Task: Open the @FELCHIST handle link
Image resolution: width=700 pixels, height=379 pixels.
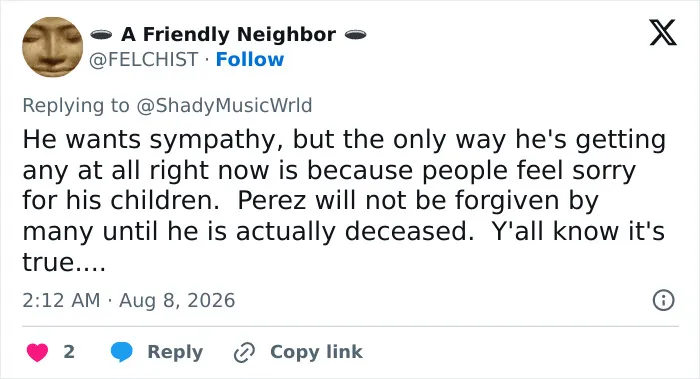Action: 143,59
